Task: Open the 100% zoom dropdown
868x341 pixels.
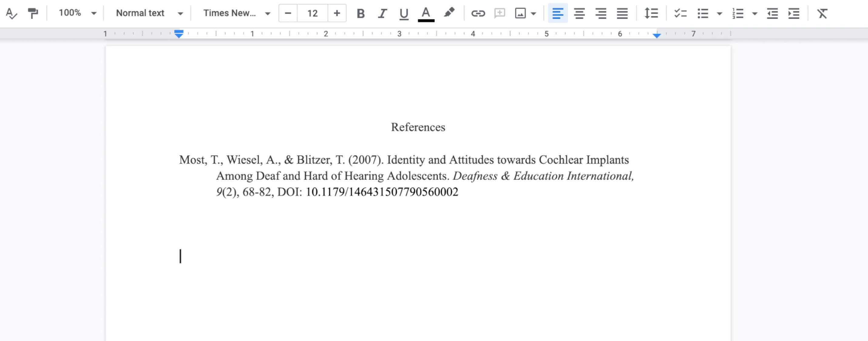Action: tap(77, 13)
